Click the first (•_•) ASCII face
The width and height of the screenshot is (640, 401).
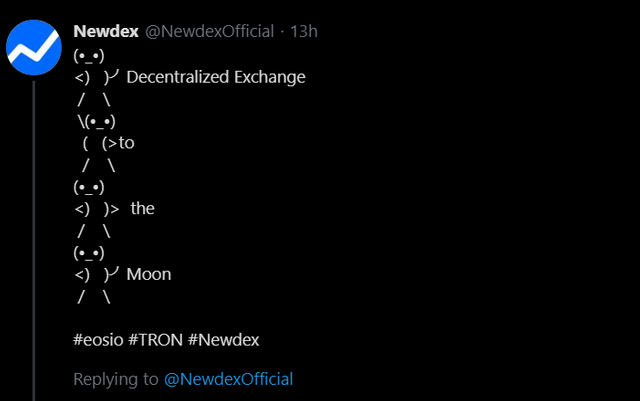click(89, 55)
